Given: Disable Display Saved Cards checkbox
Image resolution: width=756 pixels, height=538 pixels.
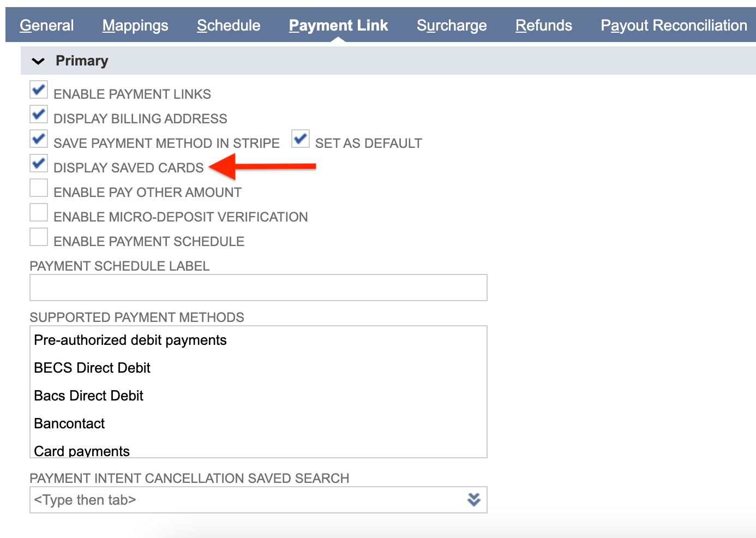Looking at the screenshot, I should [39, 164].
